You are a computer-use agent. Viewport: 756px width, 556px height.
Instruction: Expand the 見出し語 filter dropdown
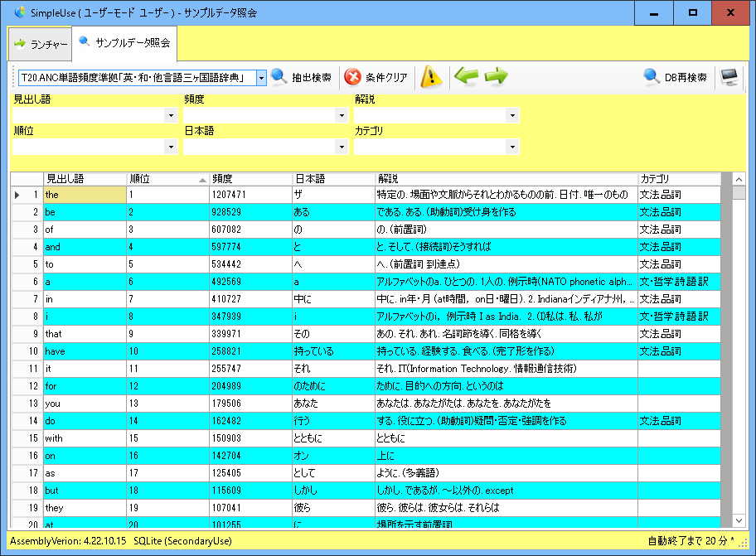(x=171, y=116)
